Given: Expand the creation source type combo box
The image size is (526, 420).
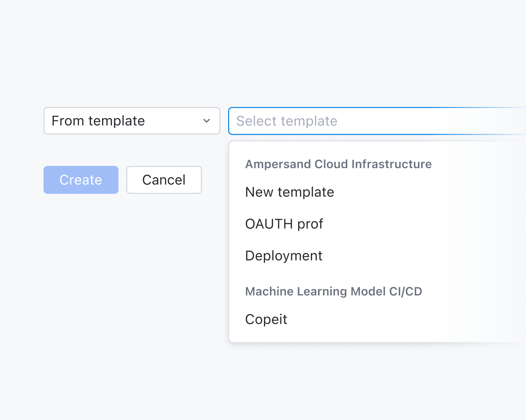Looking at the screenshot, I should tap(131, 121).
